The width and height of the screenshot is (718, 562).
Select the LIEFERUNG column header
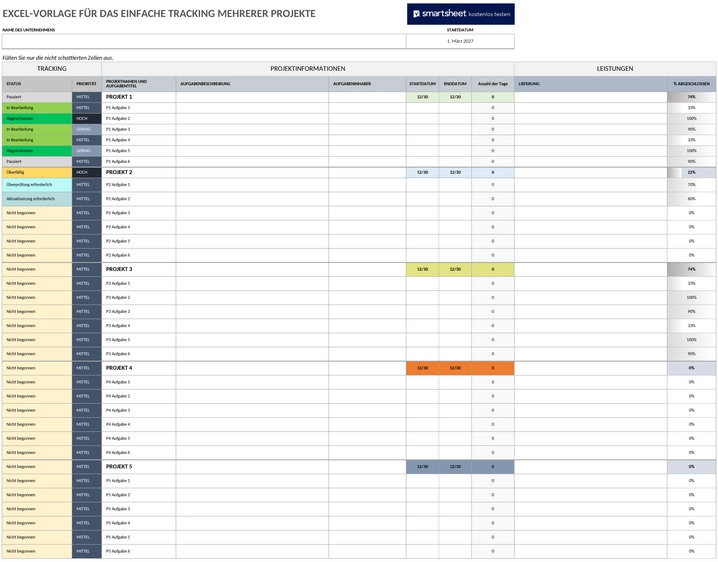click(x=591, y=84)
